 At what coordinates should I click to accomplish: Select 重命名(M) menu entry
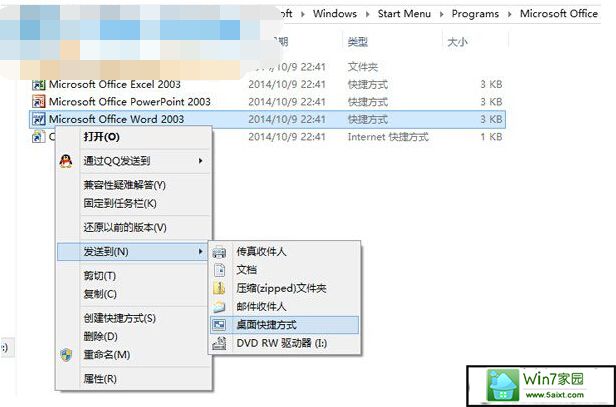(134, 355)
